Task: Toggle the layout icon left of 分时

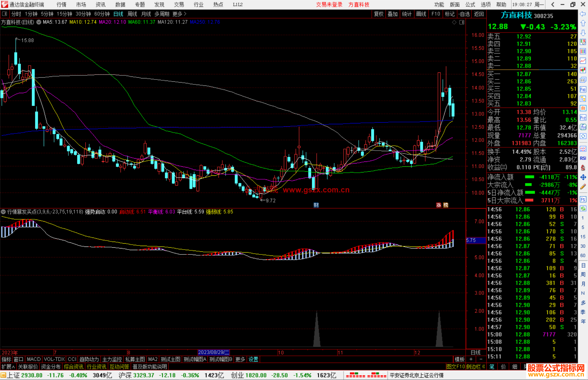Action: coord(5,14)
